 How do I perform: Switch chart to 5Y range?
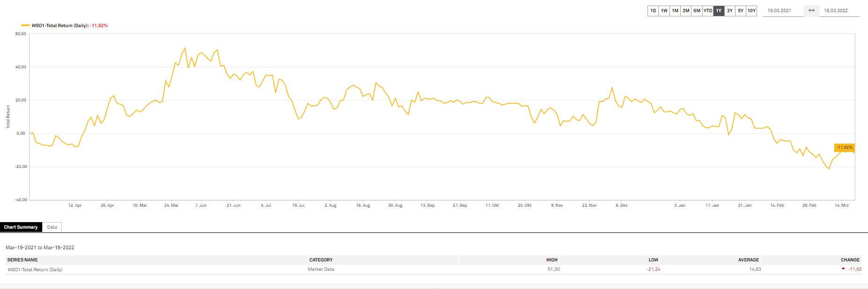(x=740, y=10)
